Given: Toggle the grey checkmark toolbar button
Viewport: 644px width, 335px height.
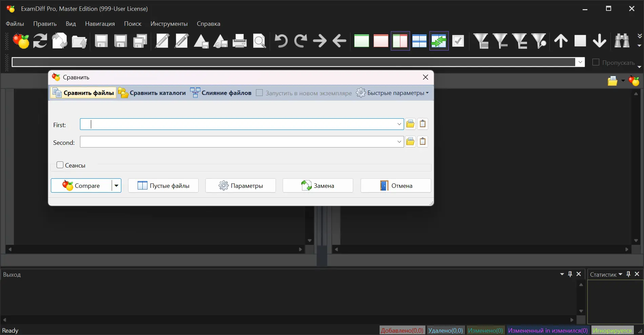Looking at the screenshot, I should [x=458, y=41].
